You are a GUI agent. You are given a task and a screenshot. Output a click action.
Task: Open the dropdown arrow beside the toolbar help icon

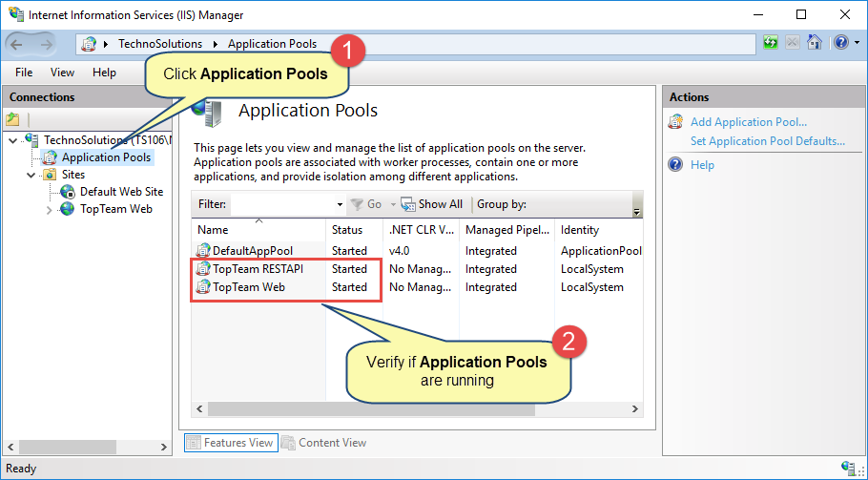[857, 43]
